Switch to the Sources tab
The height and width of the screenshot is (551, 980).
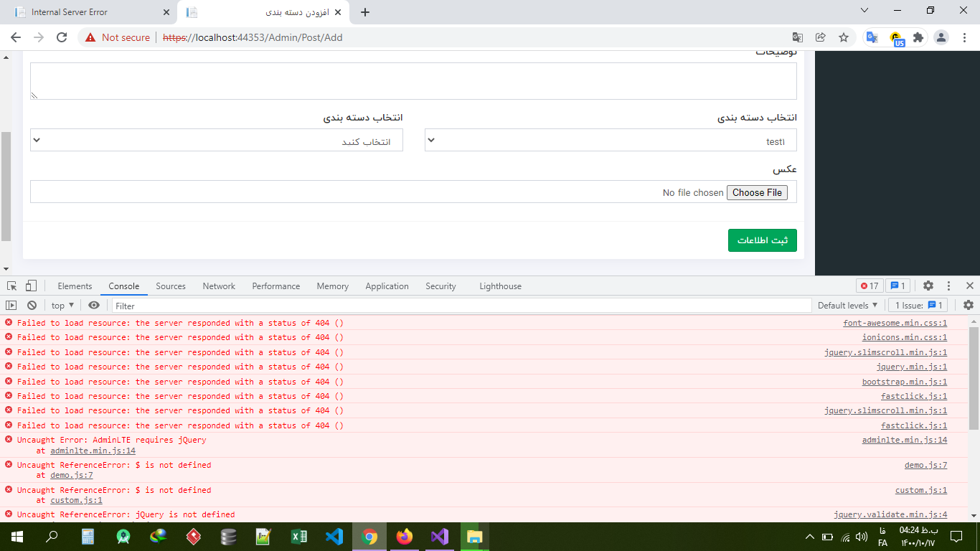[x=171, y=286]
